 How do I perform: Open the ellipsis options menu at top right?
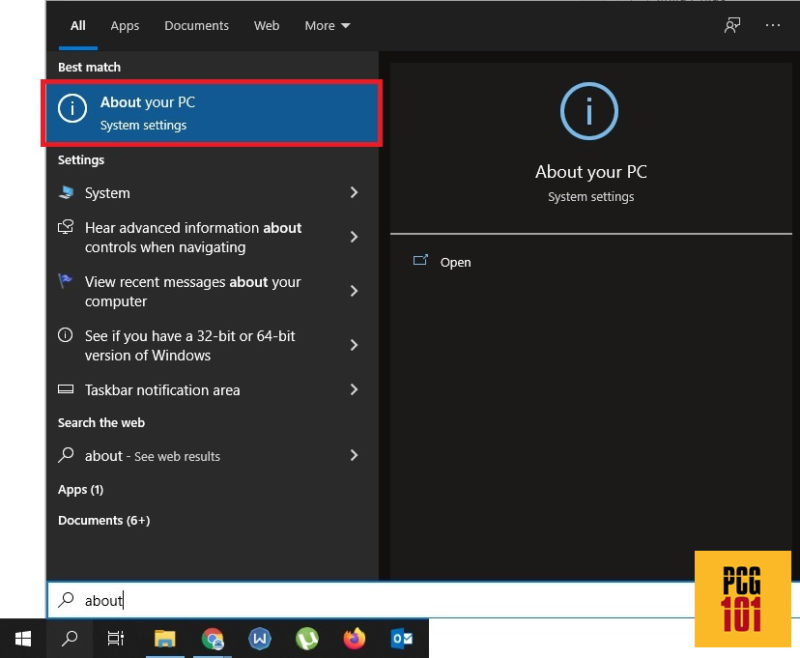(x=773, y=24)
